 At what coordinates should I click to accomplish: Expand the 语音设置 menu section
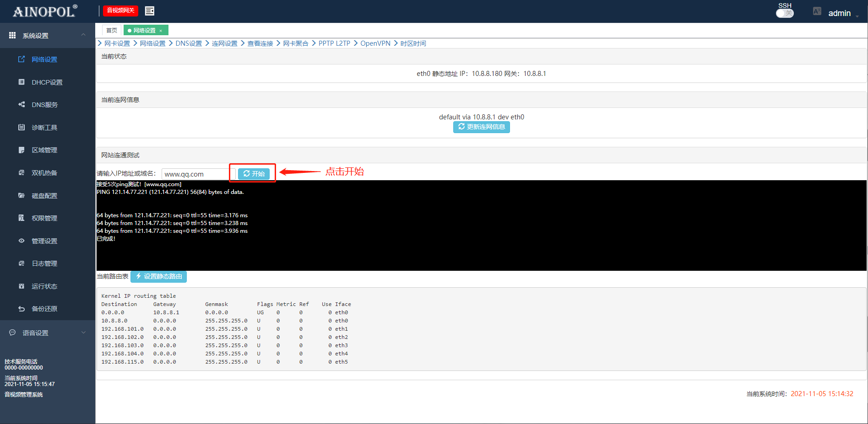tap(83, 333)
